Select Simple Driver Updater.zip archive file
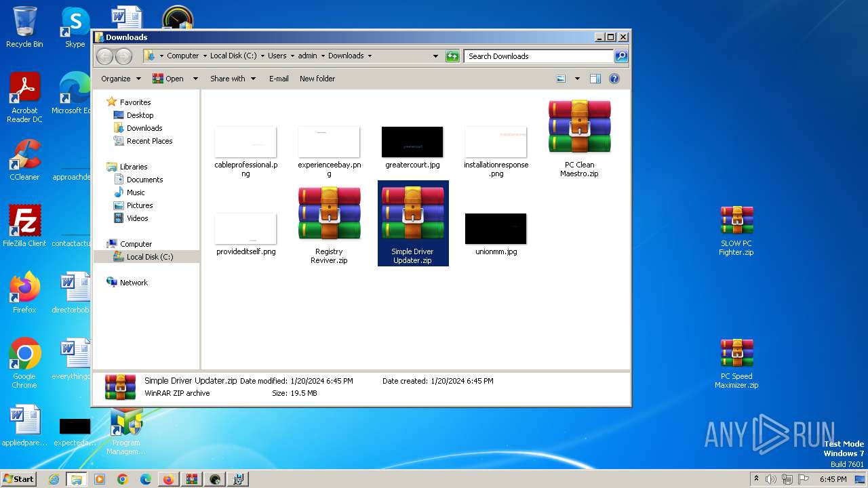Screen dimensions: 868x488 [413, 224]
